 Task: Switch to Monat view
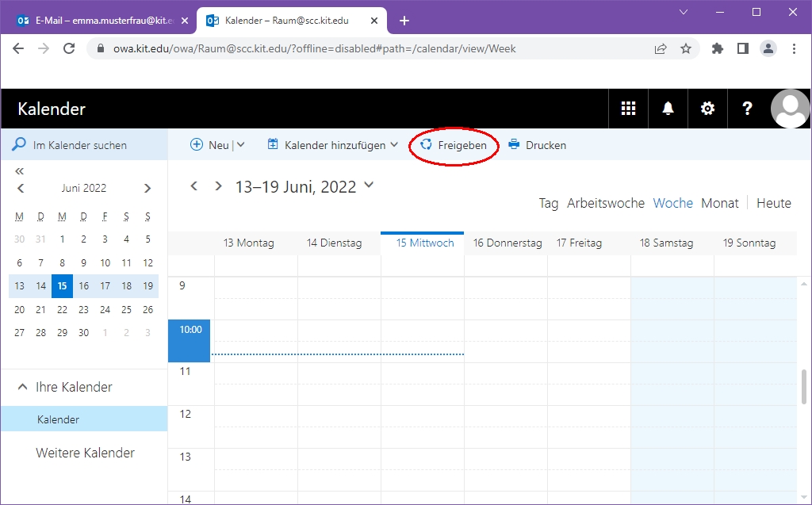pyautogui.click(x=719, y=203)
